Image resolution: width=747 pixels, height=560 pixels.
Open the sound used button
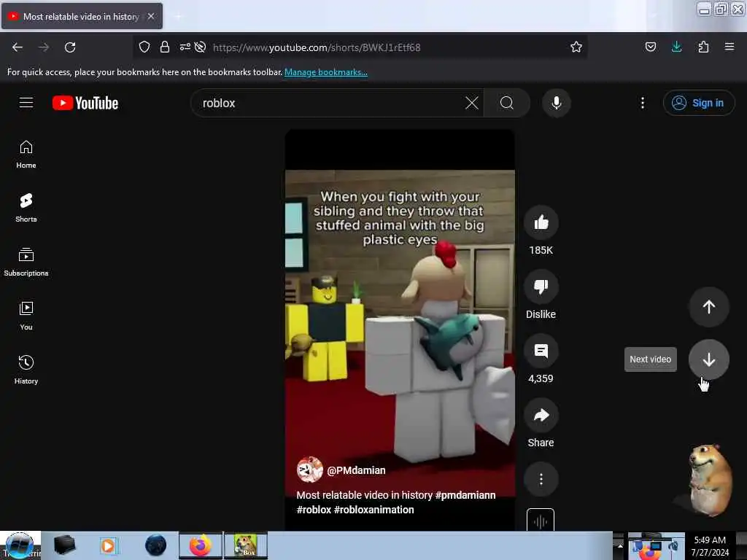(541, 519)
